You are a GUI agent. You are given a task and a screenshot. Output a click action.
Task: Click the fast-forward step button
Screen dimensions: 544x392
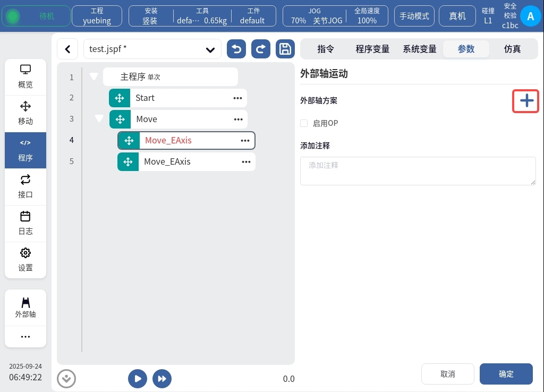162,379
